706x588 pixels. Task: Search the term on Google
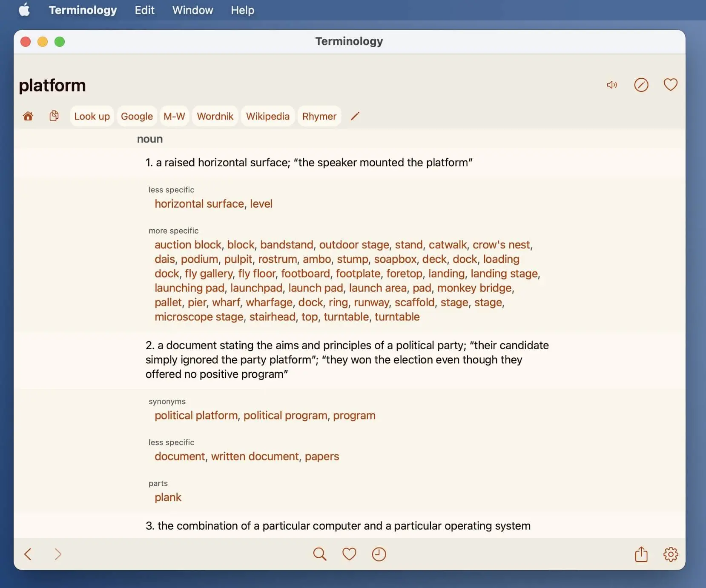137,116
